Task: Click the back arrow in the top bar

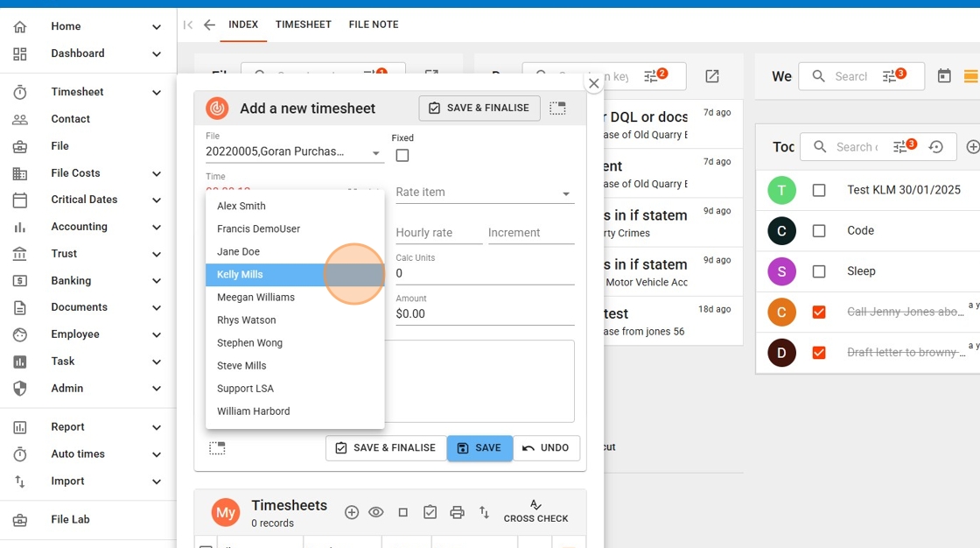Action: pos(209,25)
